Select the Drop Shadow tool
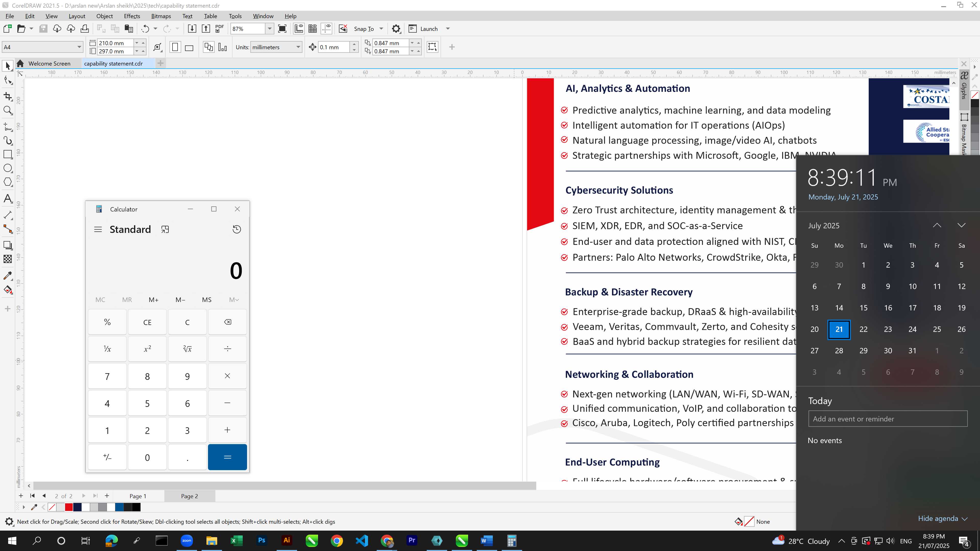 point(8,245)
